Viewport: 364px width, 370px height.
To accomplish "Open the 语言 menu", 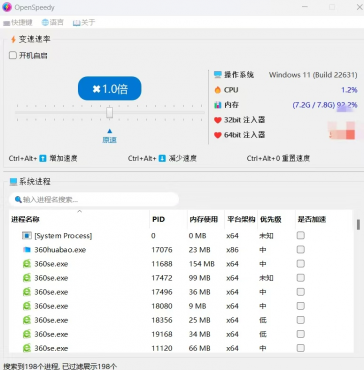I will coord(53,23).
